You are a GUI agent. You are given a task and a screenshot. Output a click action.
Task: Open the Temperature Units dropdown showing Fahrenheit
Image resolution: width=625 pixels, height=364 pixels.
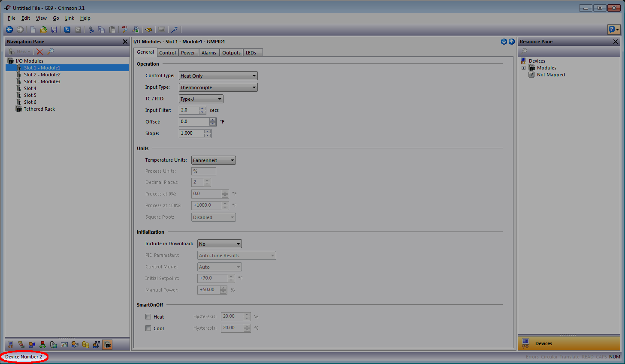pos(213,160)
